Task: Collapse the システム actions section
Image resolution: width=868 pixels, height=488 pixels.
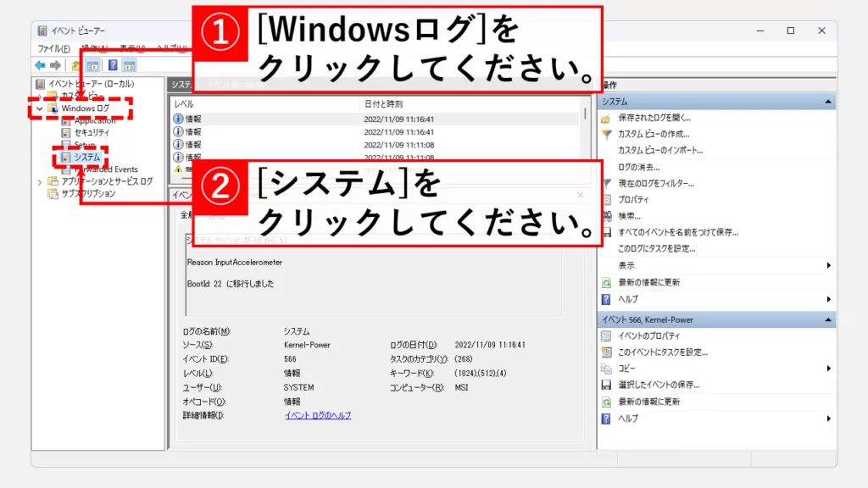Action: coord(827,102)
